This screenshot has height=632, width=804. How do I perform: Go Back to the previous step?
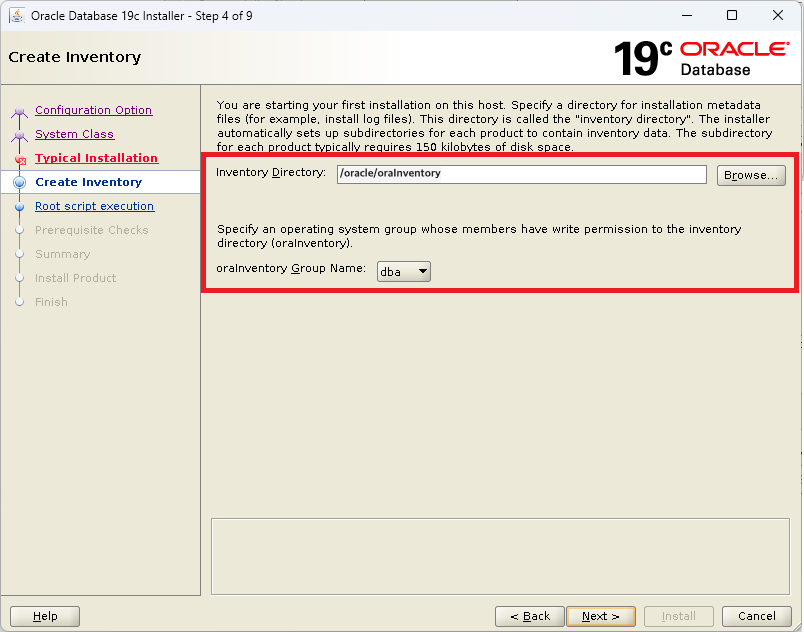[x=530, y=616]
